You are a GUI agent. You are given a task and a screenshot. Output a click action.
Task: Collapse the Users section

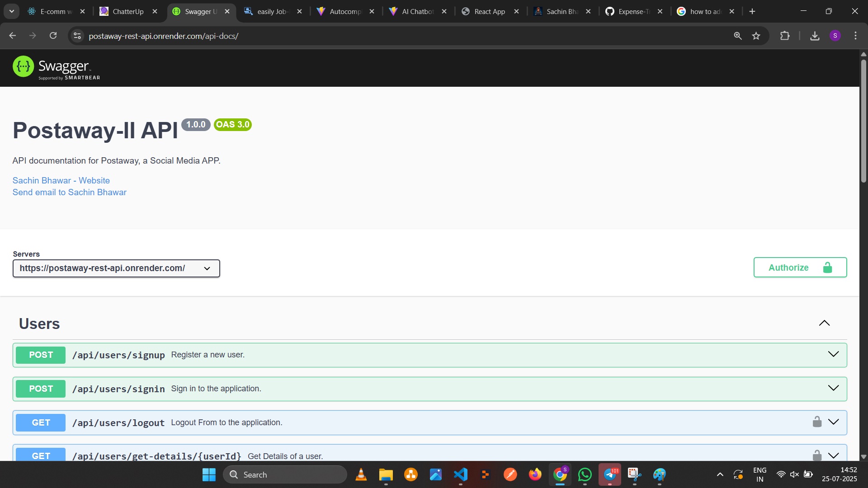point(824,323)
